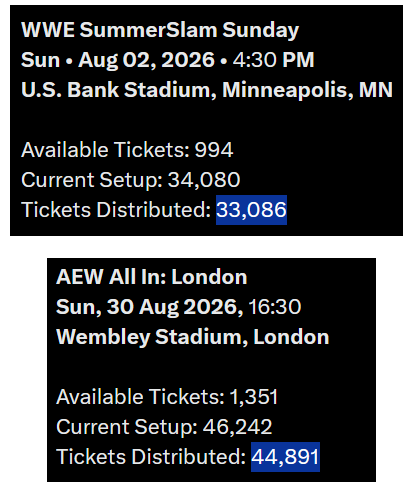Click the 1,351 available ticket count
This screenshot has height=490, width=412.
click(254, 397)
